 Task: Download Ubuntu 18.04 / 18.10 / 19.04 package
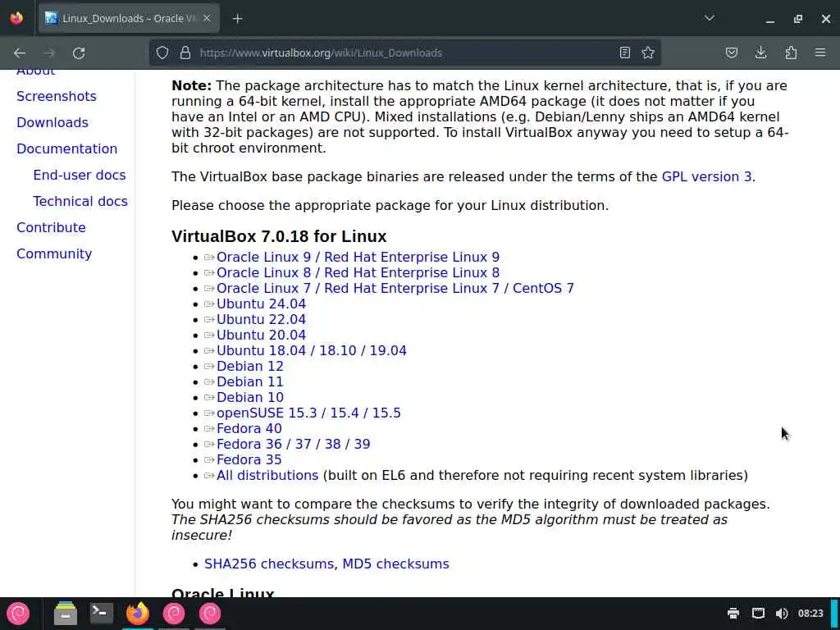tap(312, 350)
